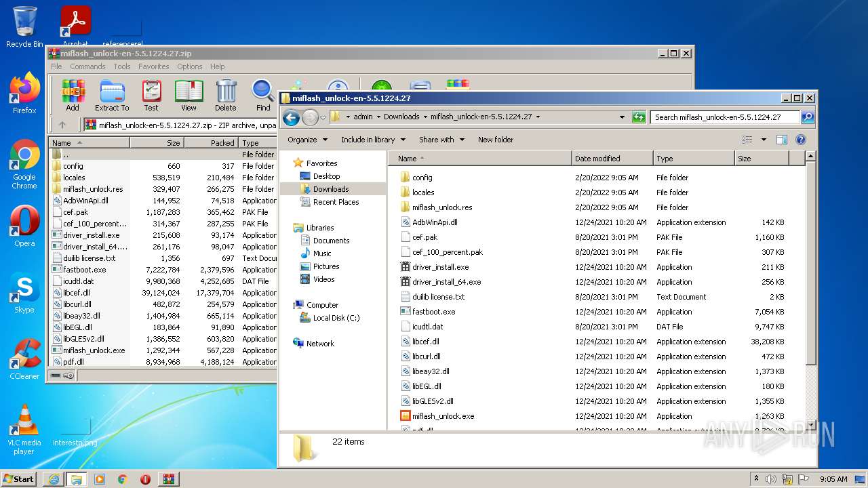Go up one folder in WinRAR
868x488 pixels.
(x=62, y=125)
